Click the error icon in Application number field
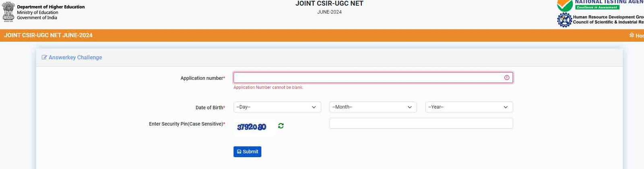Image resolution: width=644 pixels, height=169 pixels. point(507,77)
